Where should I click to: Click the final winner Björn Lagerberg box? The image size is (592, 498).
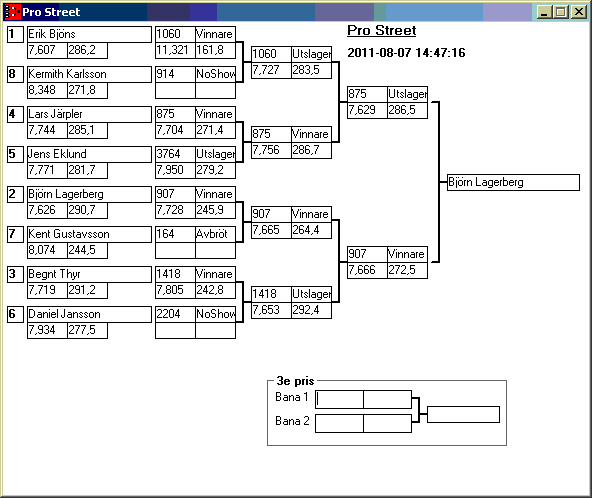tap(513, 182)
